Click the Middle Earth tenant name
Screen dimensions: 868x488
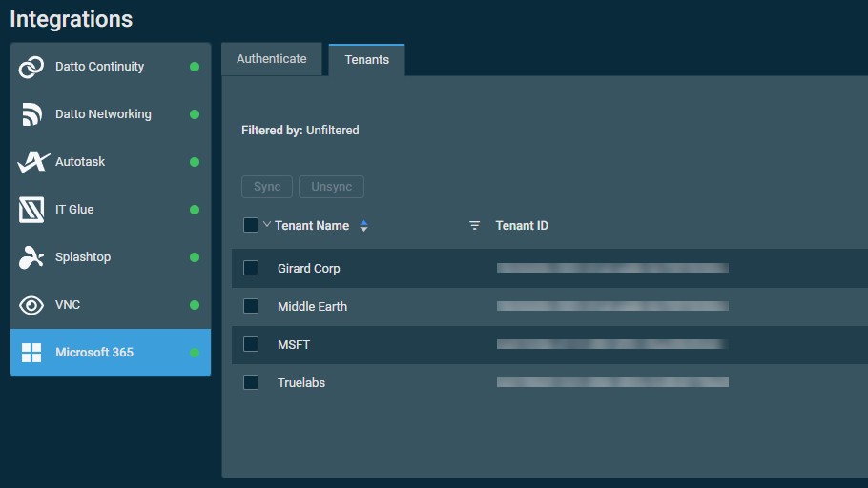click(x=312, y=307)
